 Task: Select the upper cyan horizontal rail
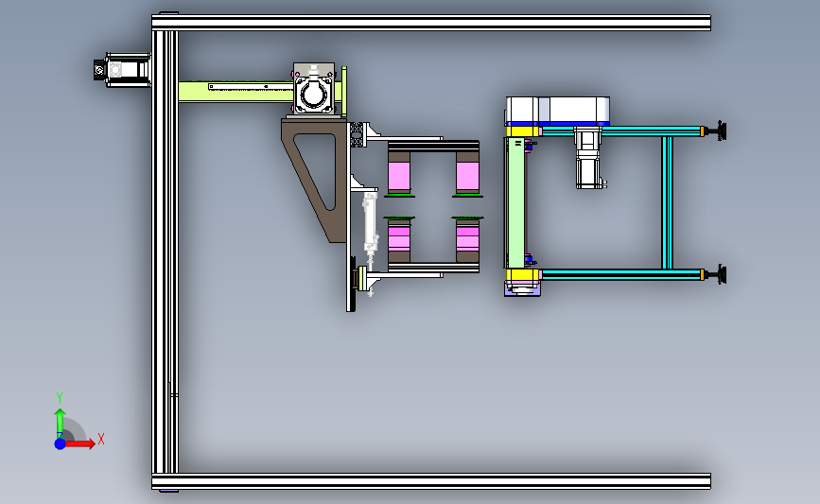(621, 130)
